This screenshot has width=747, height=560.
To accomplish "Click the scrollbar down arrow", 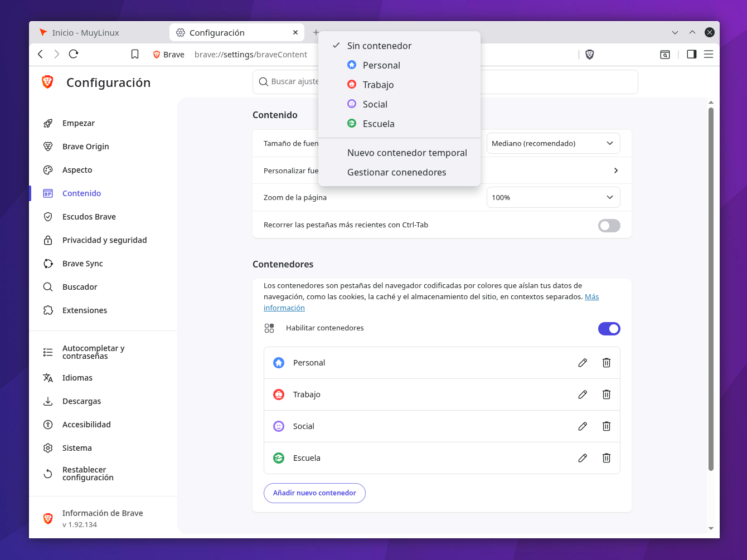I will point(711,528).
